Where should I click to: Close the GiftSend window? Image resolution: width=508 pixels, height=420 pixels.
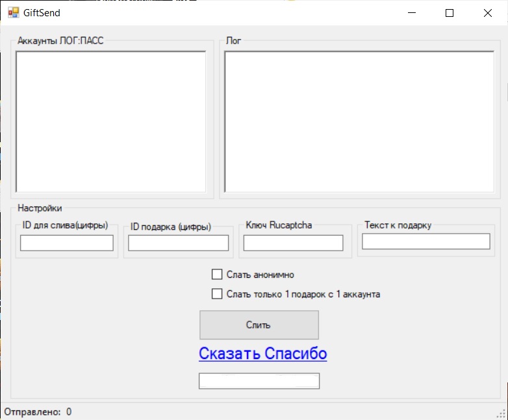[487, 13]
